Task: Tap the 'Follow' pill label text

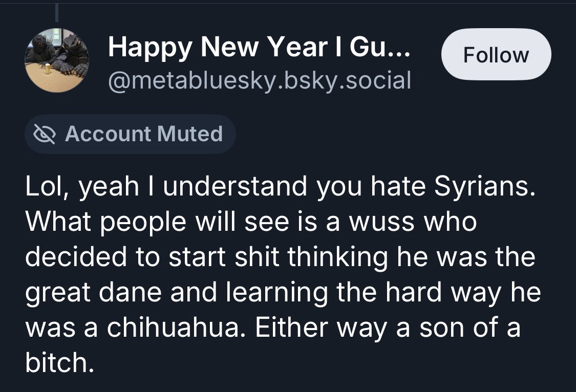Action: click(496, 54)
